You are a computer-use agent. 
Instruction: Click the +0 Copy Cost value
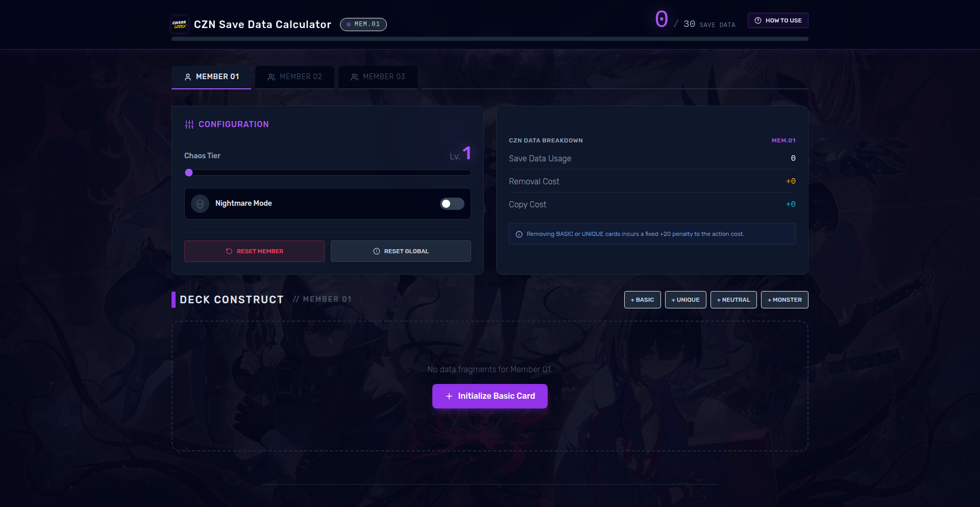pyautogui.click(x=791, y=204)
